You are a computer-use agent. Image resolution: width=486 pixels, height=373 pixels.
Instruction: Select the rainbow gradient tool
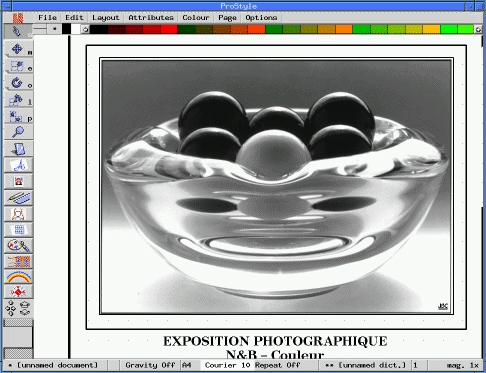coord(18,277)
